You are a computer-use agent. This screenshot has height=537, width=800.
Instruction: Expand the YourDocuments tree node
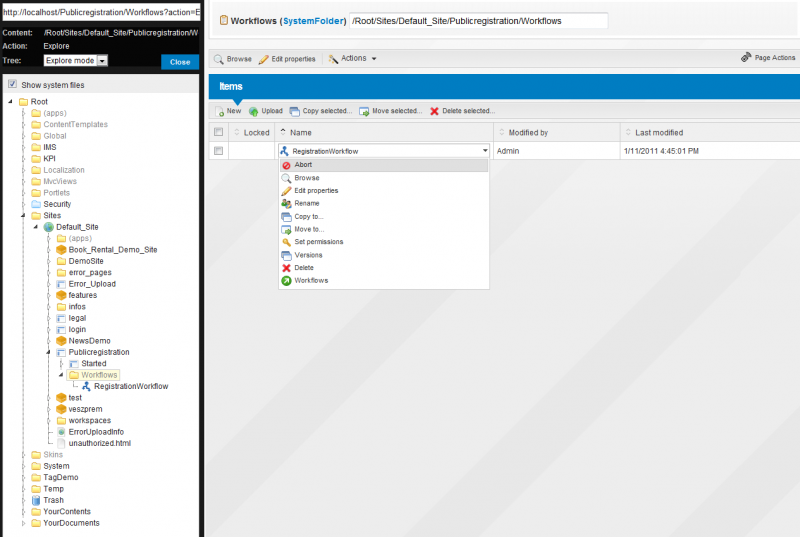pos(23,523)
